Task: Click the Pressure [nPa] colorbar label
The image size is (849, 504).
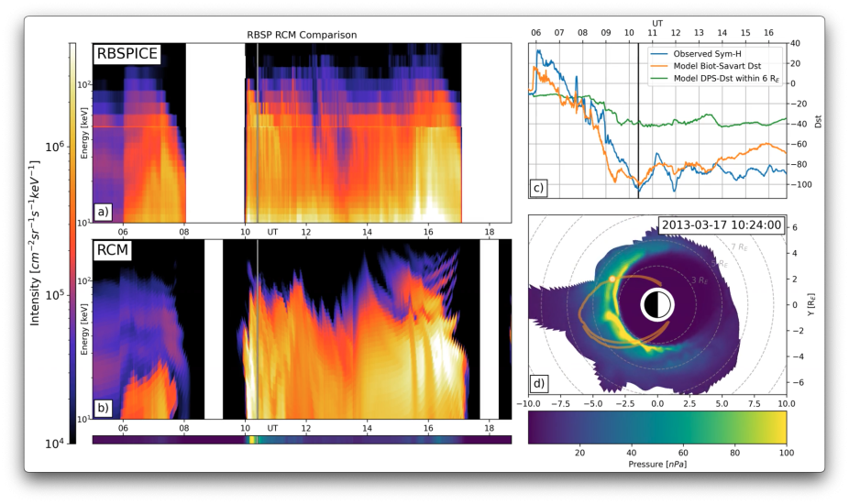Action: [x=656, y=464]
